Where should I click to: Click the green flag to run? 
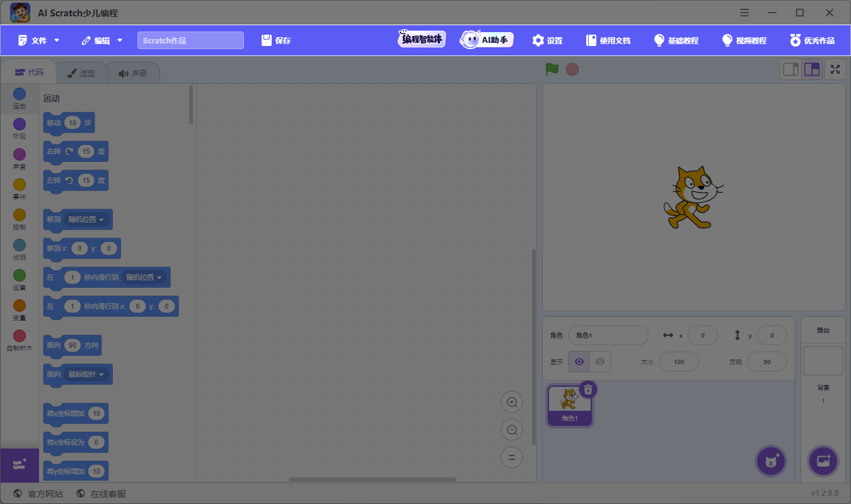coord(552,69)
